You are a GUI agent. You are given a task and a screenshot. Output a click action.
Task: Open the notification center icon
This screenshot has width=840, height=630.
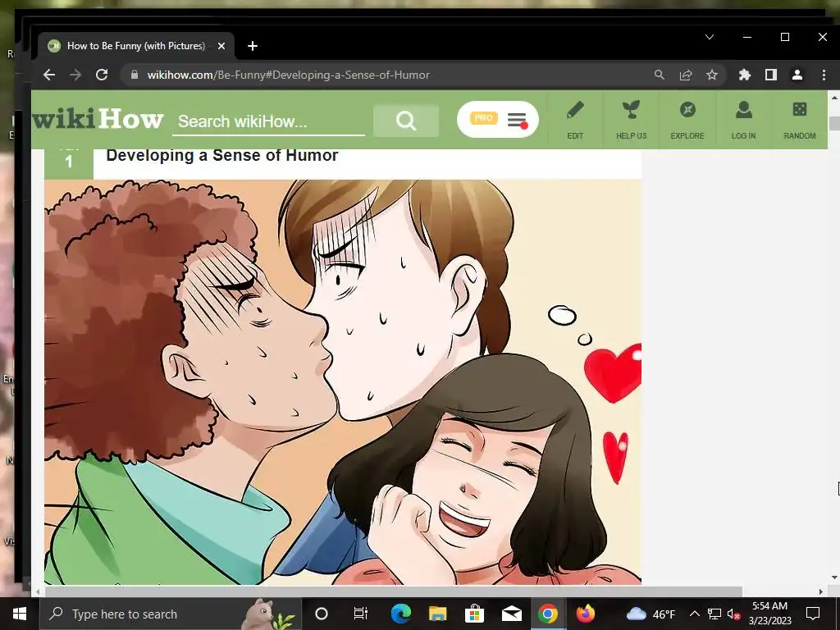coord(813,614)
